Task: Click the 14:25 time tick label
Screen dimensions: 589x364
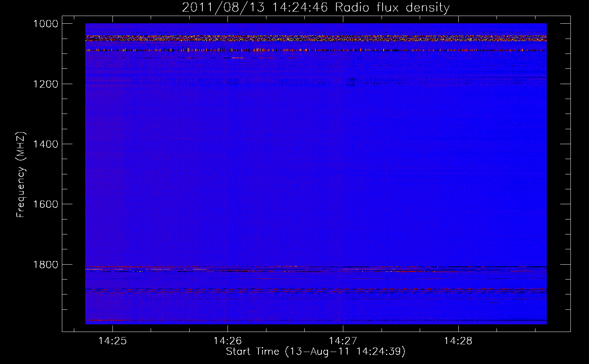Action: [112, 341]
